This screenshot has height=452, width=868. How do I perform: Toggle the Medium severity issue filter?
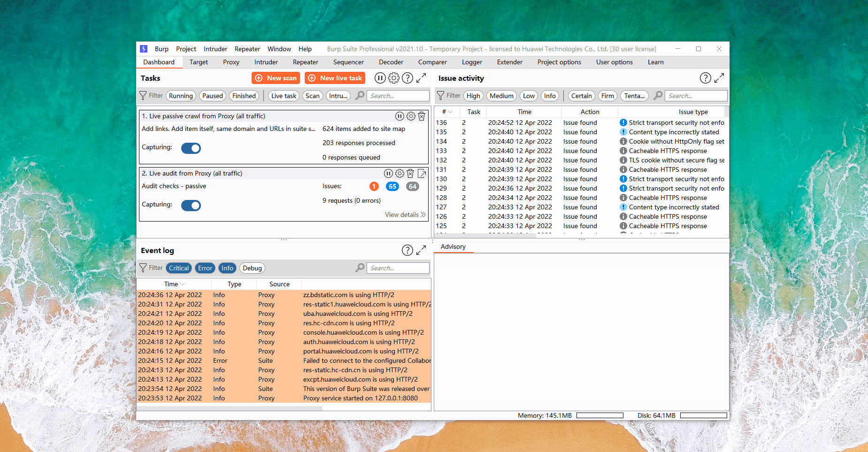(501, 96)
